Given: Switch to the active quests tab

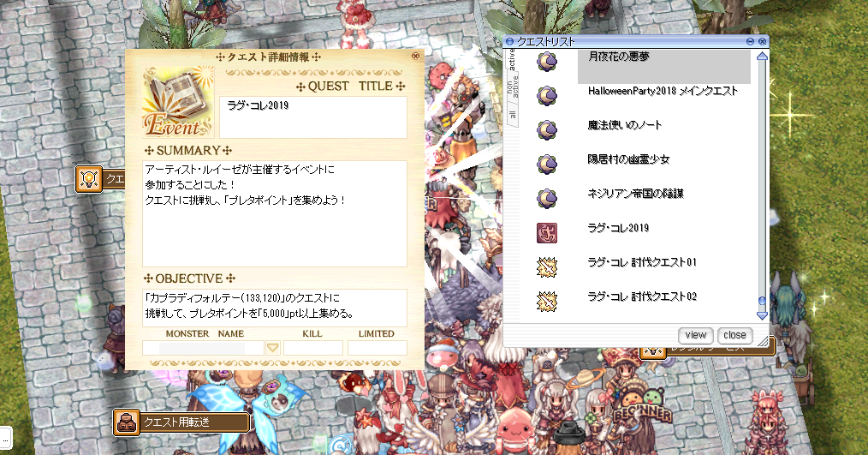Looking at the screenshot, I should (x=512, y=60).
